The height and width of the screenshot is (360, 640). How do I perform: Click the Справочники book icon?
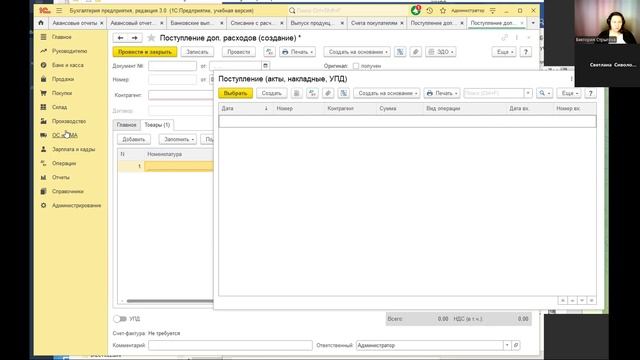click(44, 191)
